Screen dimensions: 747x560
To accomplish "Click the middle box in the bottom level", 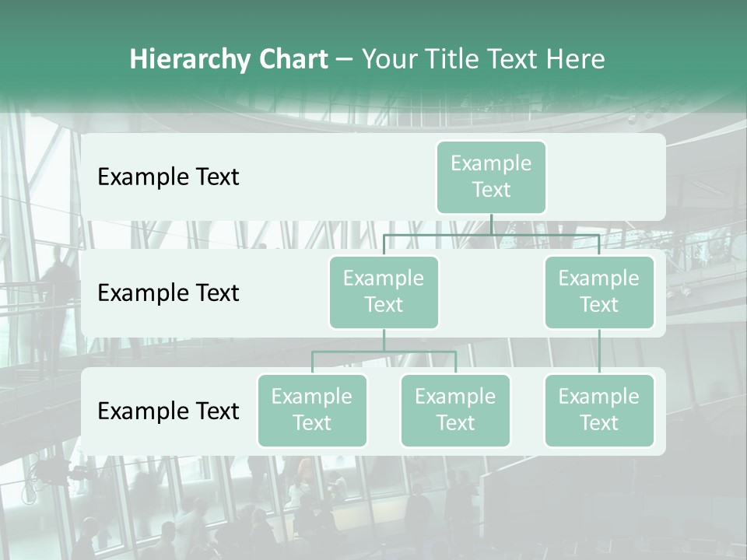I will click(455, 410).
